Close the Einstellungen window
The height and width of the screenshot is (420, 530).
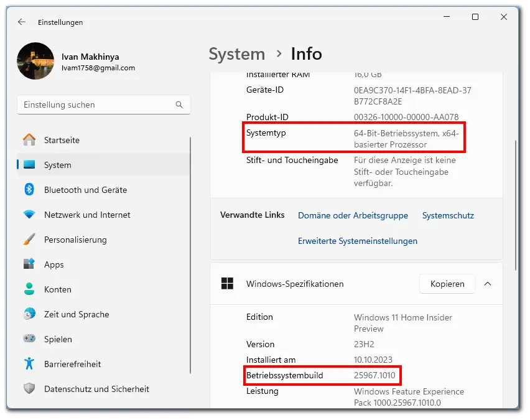[504, 17]
